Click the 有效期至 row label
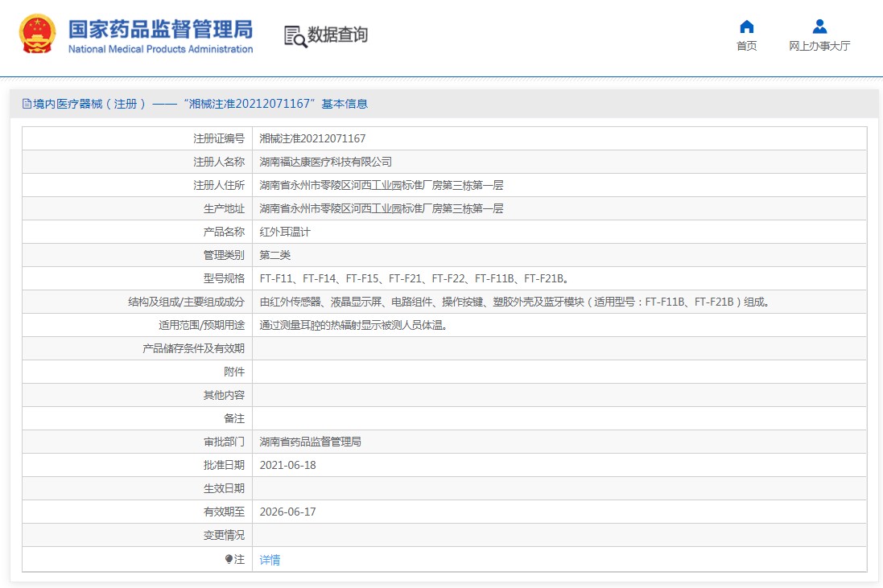 pyautogui.click(x=224, y=512)
